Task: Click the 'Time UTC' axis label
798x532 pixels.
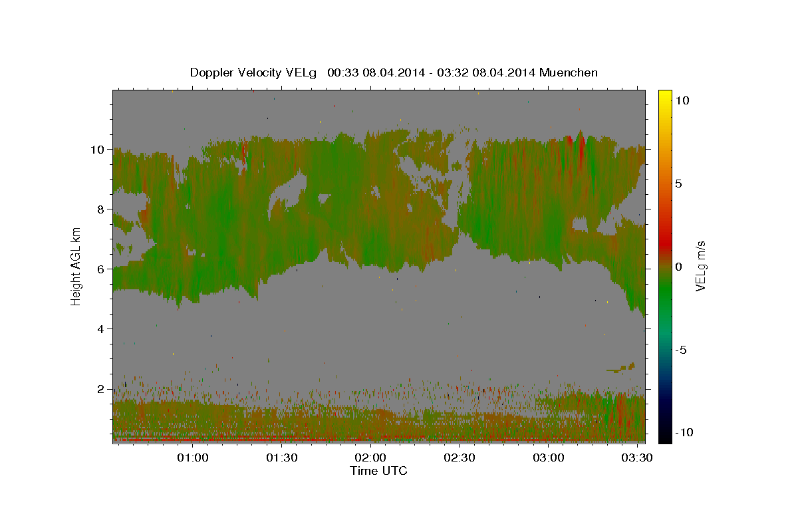Action: click(378, 471)
